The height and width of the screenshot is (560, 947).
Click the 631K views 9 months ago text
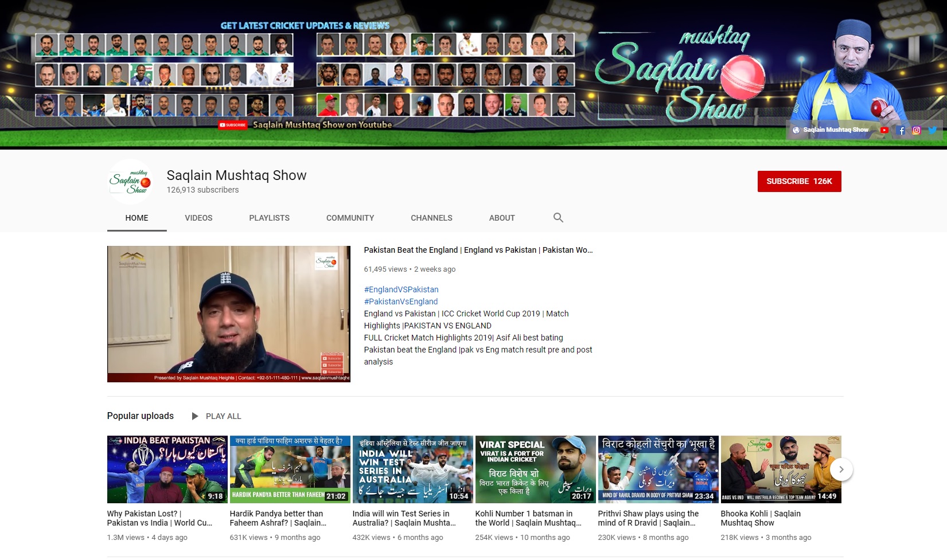(275, 538)
